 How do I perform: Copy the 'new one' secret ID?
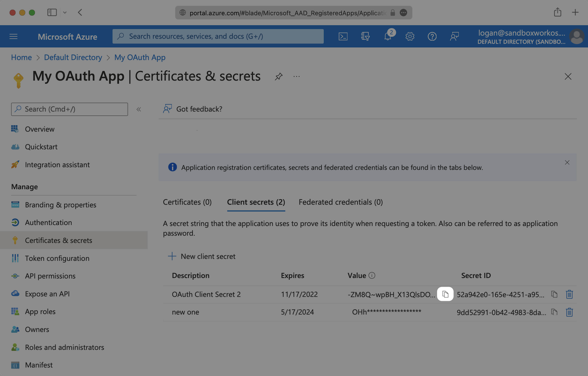pos(554,312)
